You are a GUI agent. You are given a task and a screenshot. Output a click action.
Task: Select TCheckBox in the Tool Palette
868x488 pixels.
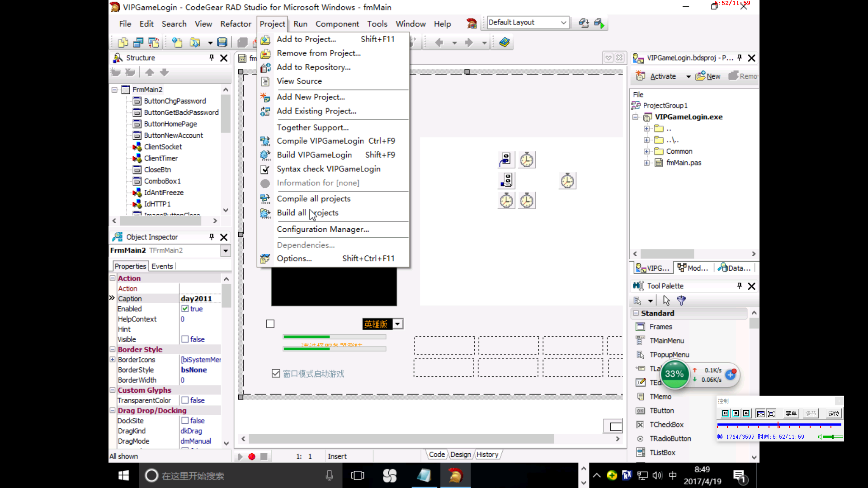666,424
